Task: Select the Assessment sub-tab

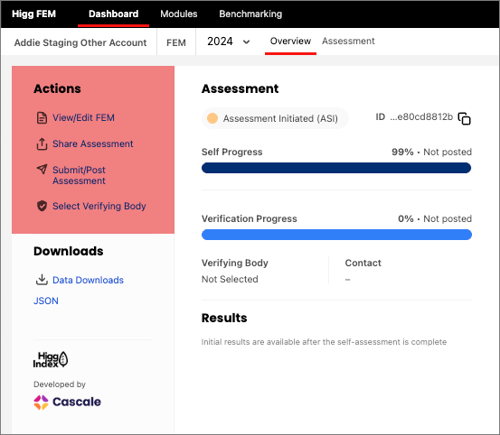Action: [348, 41]
